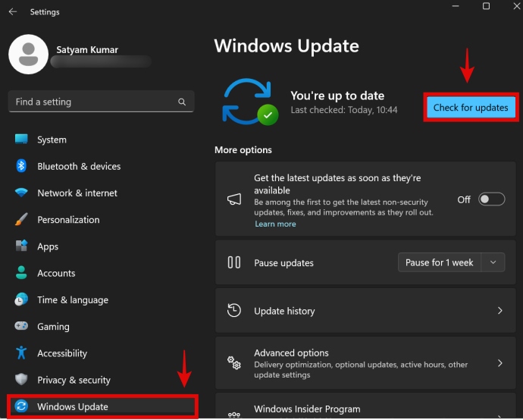The height and width of the screenshot is (420, 523).
Task: Click the Advanced options gears icon
Action: [234, 362]
